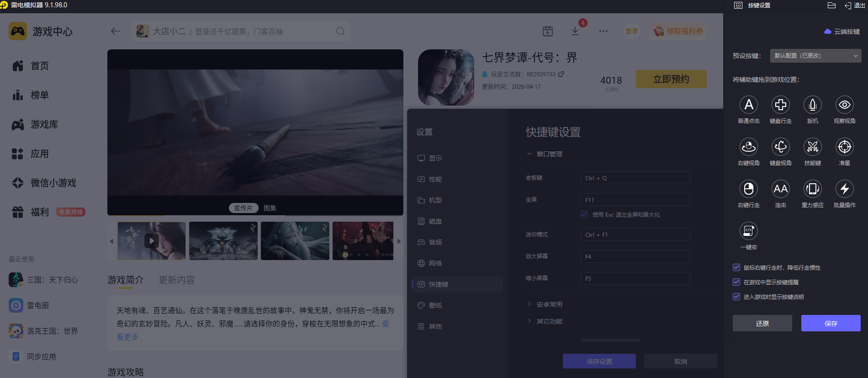The image size is (868, 378).
Task: Click the 老板键 shortcut field Ctrl + Q
Action: click(x=635, y=178)
